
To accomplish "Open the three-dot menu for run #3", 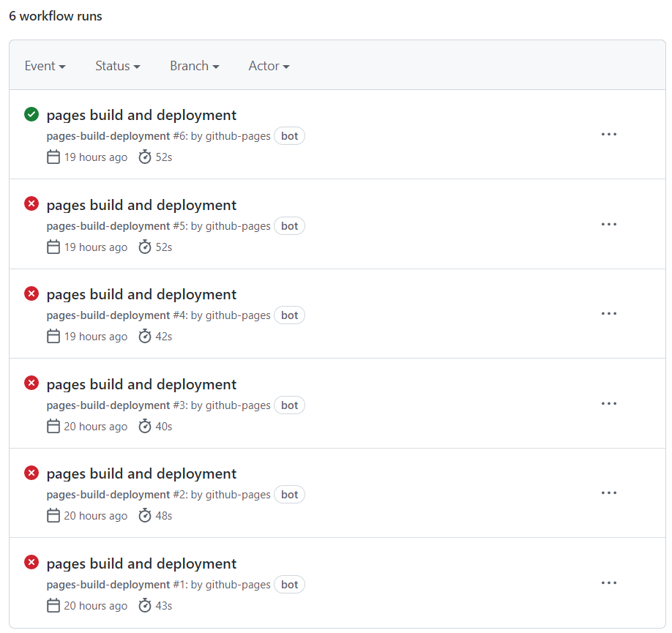I will tap(608, 403).
